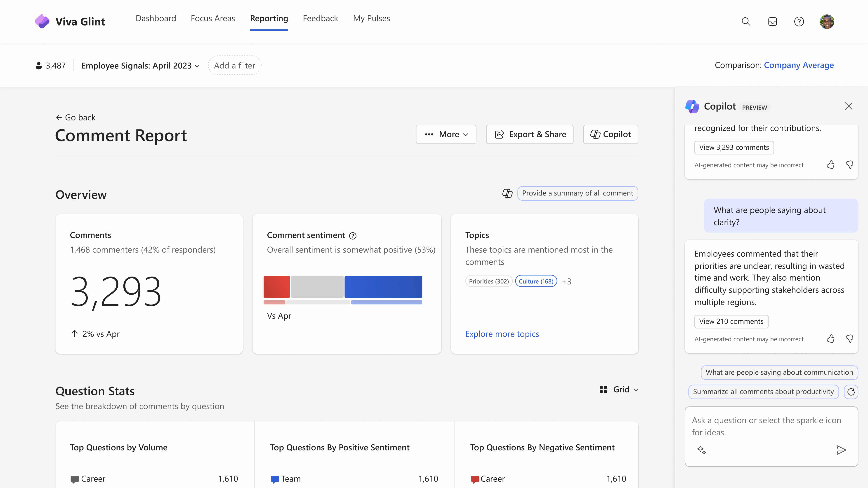Click the Export & Share button
Screen dimensions: 868x488
pos(530,134)
